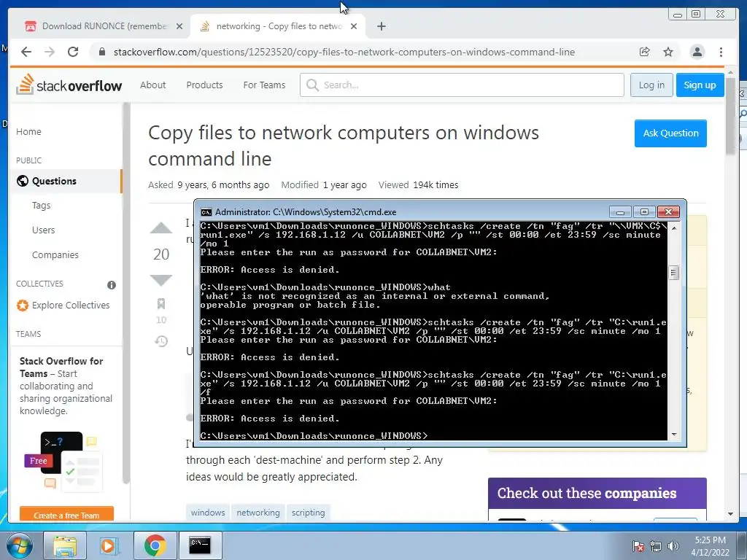This screenshot has height=560, width=747.
Task: Open the For Teams link
Action: [264, 85]
